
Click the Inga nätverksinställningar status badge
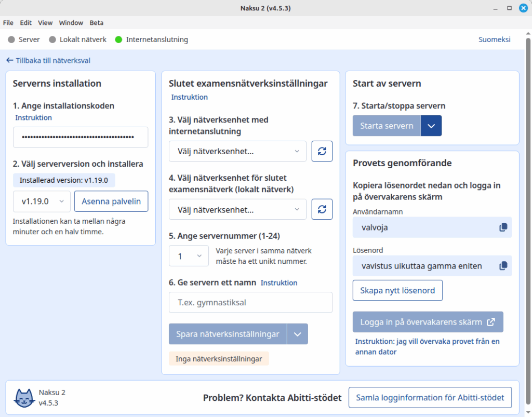219,358
